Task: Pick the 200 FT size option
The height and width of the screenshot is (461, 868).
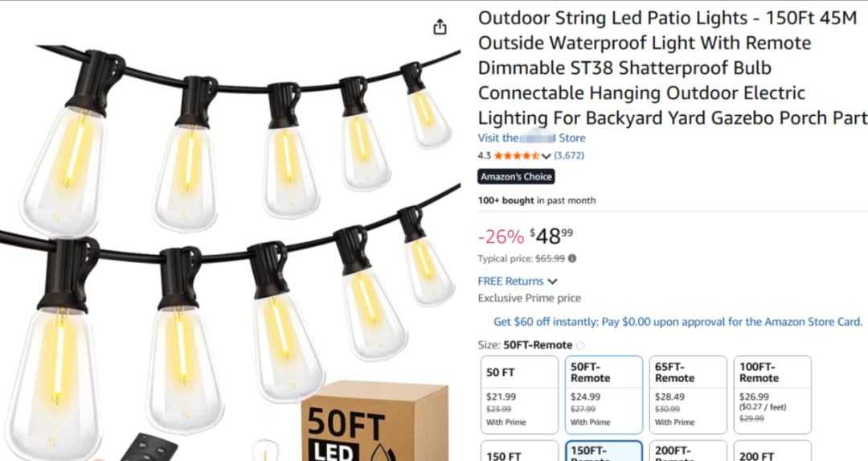Action: (x=772, y=452)
